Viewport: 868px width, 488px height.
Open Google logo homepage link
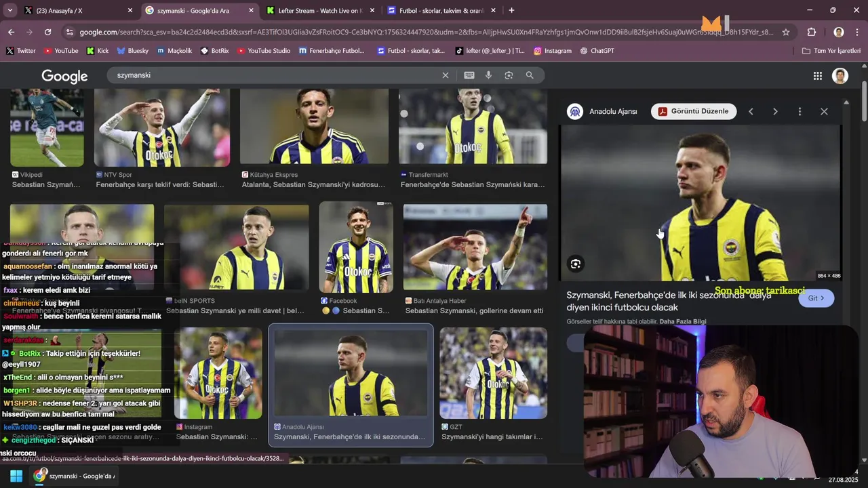click(64, 76)
